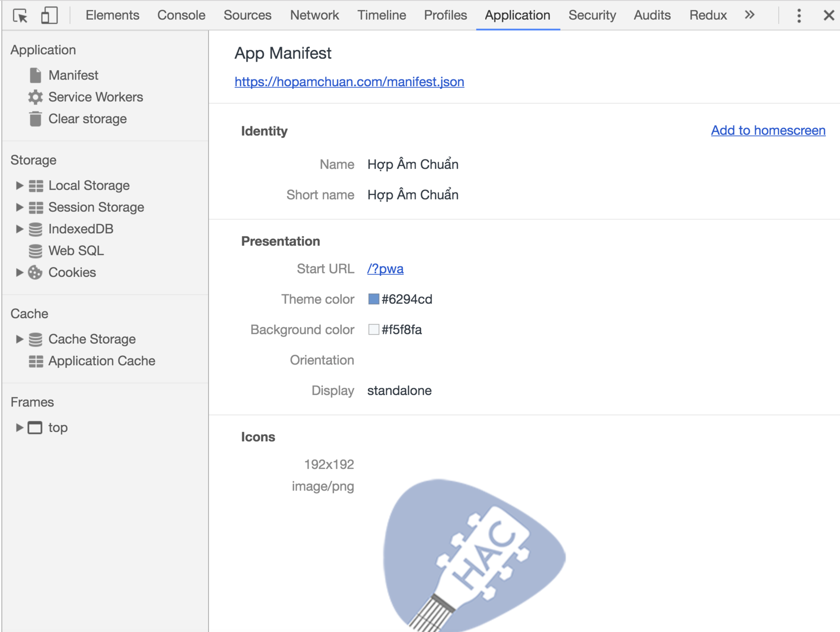Switch to the Redux tab
Viewport: 840px width, 632px height.
708,15
